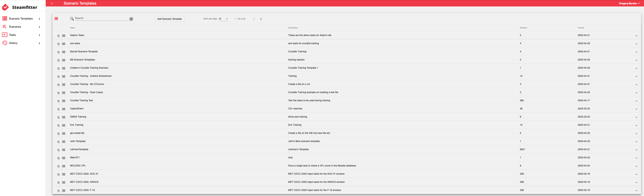Click the copy icon for Adams Tasks
The width and height of the screenshot is (644, 196).
58,36
